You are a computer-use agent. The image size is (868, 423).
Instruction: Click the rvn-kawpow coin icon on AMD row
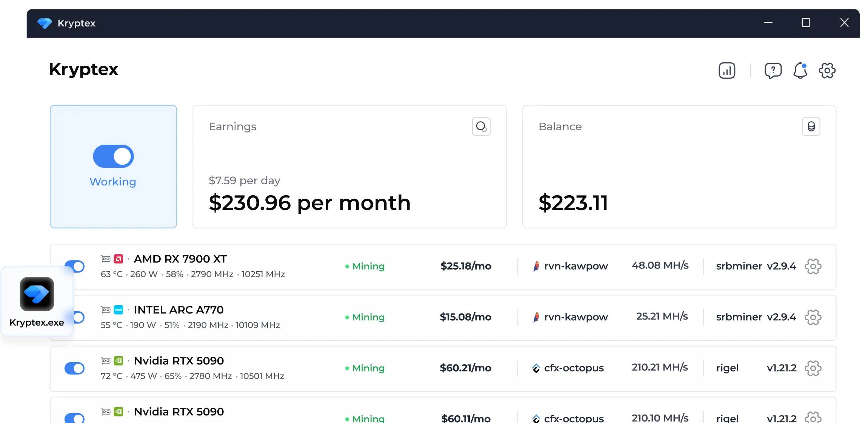pos(536,266)
